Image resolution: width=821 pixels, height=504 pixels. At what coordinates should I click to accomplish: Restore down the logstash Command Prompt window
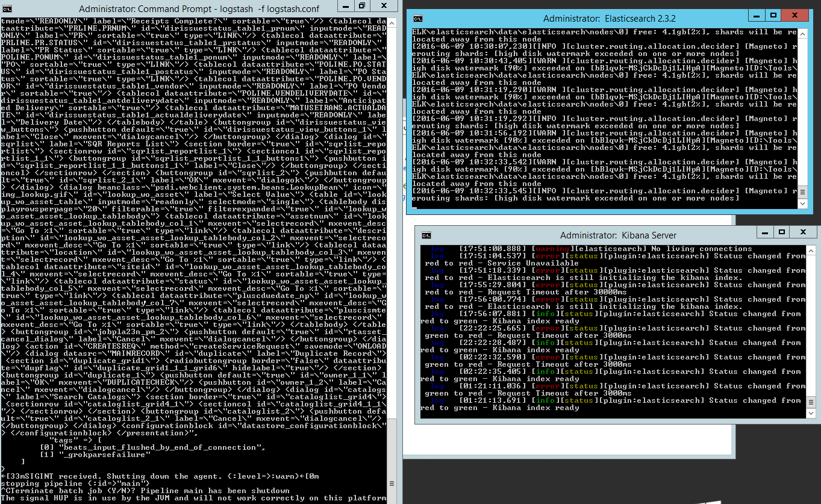[361, 6]
